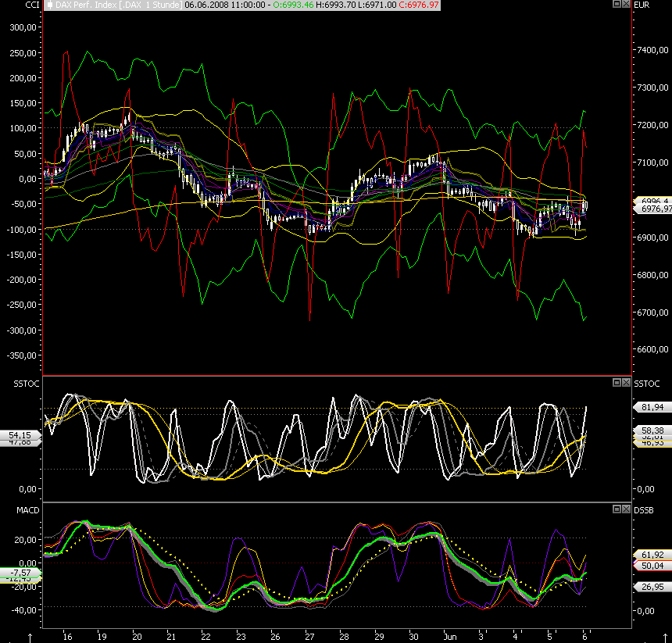
Task: Maximize the SSTOC indicator panel
Action: [x=617, y=382]
